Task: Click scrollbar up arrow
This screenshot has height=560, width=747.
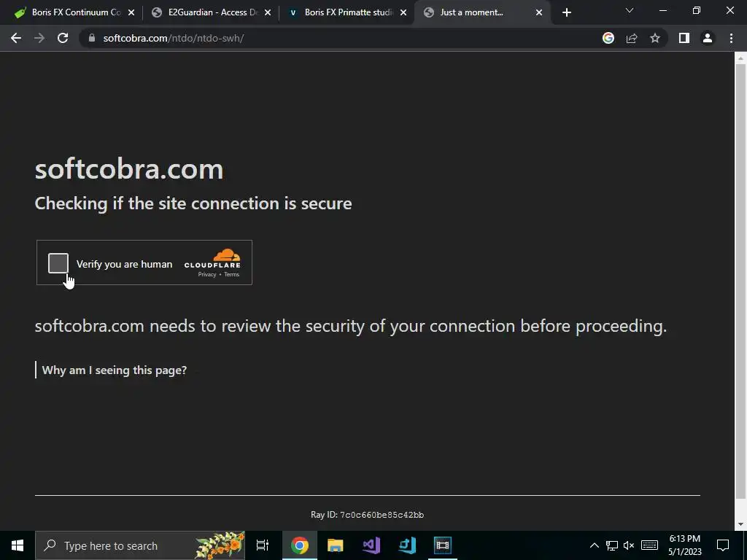Action: point(740,58)
